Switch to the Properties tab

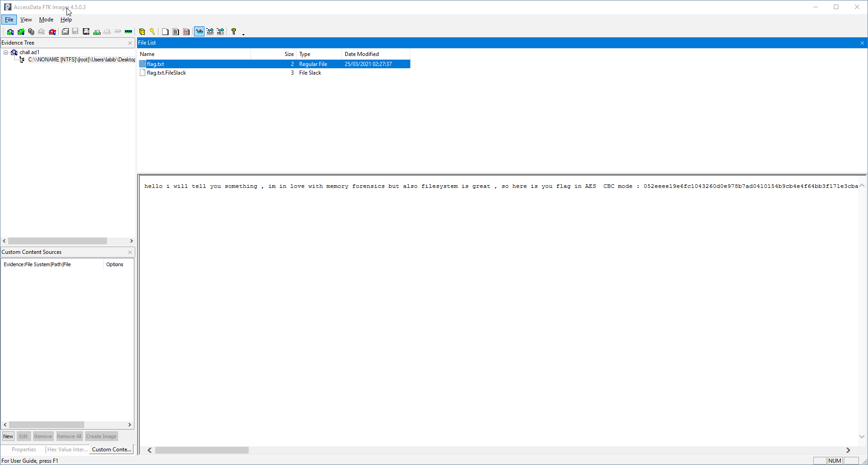[24, 450]
